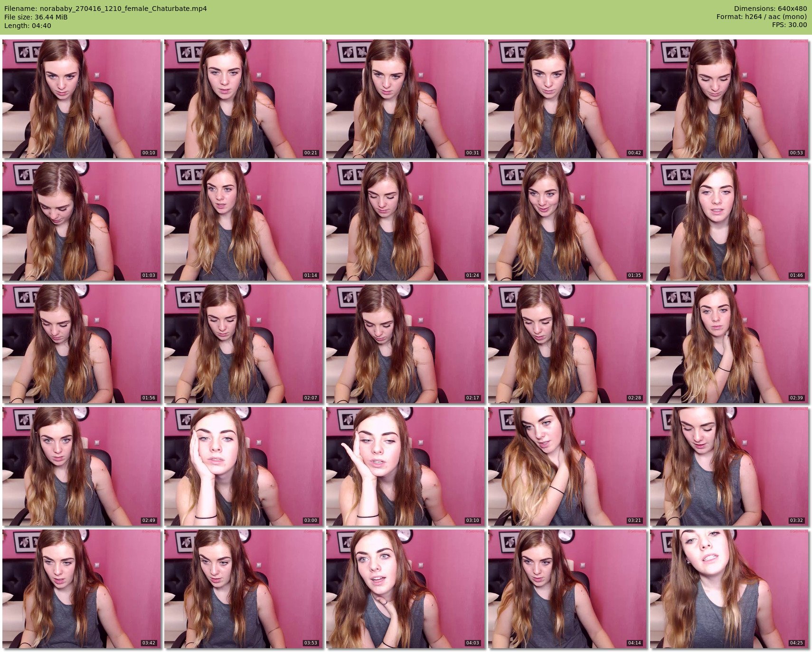This screenshot has height=652, width=812.
Task: Select the thumbnail timestamped 01:03
Action: click(x=81, y=221)
